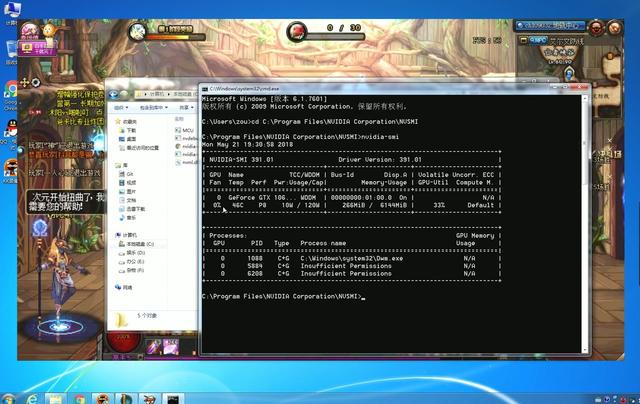Switch to cmd window via taskbar
The width and height of the screenshot is (640, 404).
(x=173, y=399)
